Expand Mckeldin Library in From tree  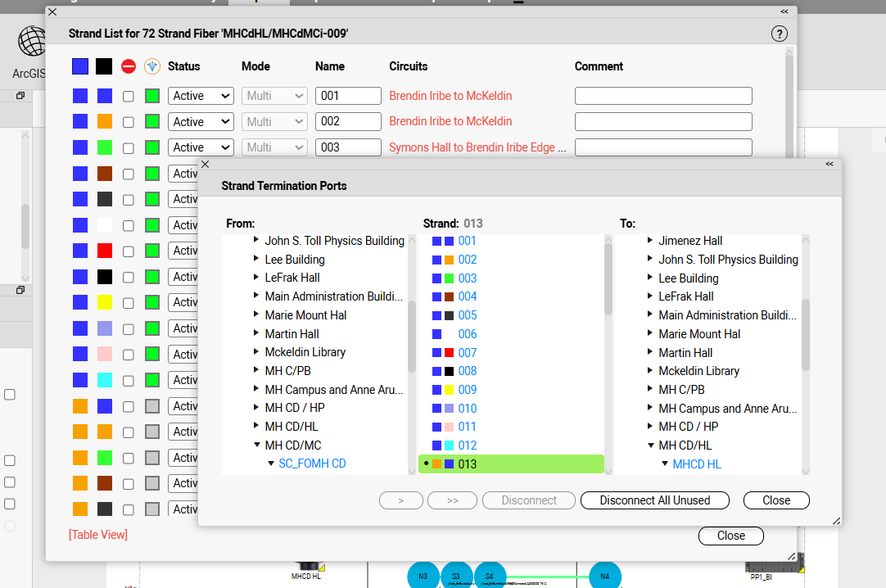point(257,352)
